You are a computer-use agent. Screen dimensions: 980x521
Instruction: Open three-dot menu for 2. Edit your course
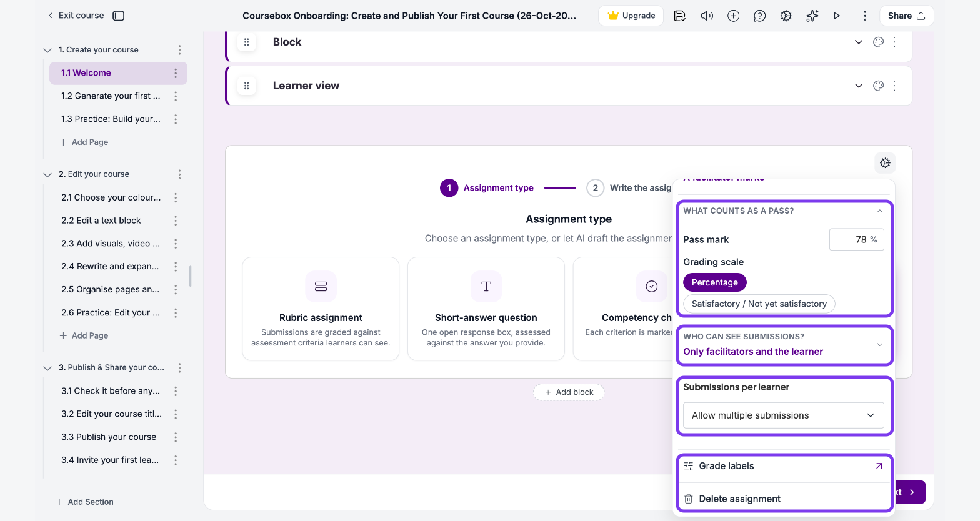coord(179,174)
